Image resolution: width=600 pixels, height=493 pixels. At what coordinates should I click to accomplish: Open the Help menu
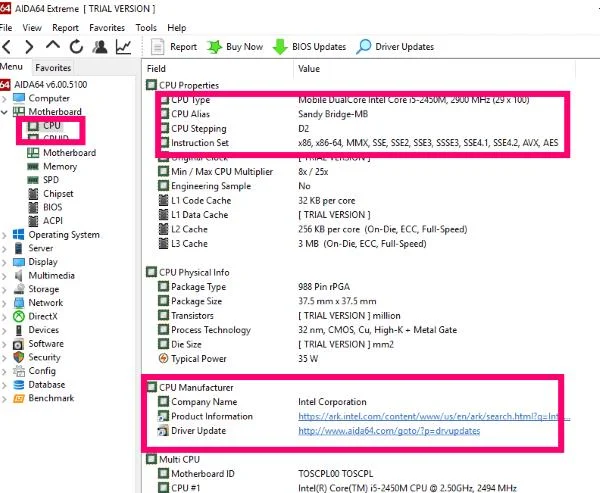click(x=177, y=28)
